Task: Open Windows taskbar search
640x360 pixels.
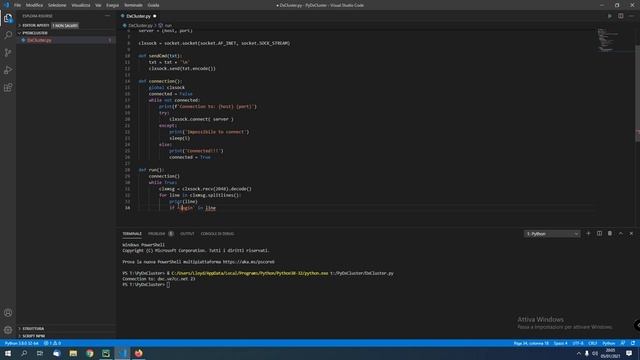Action: tap(24, 353)
